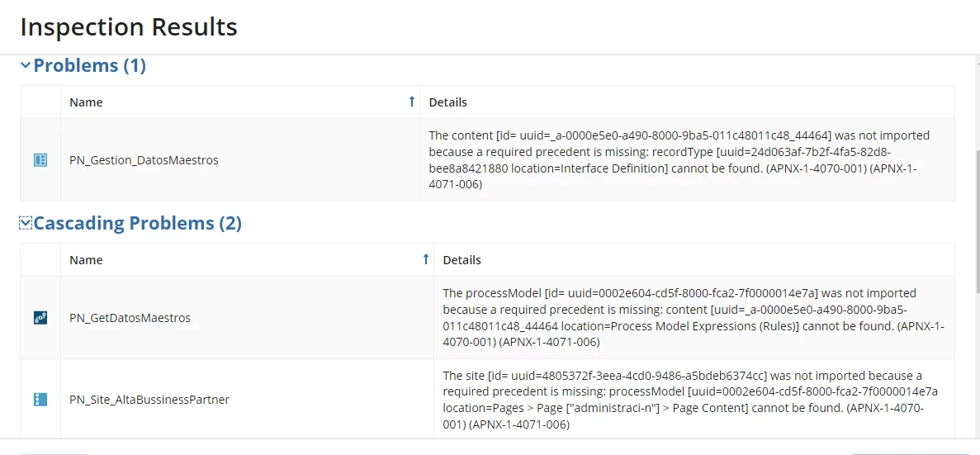Select the PN_GetDatosMaestros object name
Screen dimensions: 980x455
click(130, 317)
